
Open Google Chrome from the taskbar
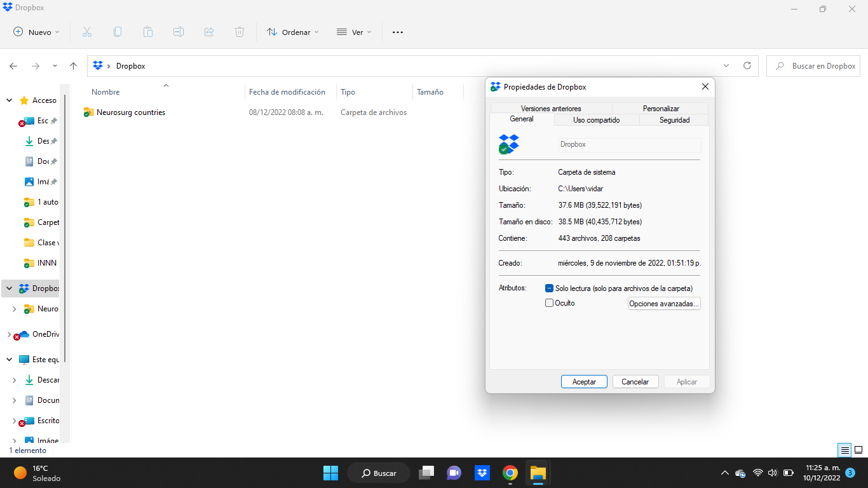tap(510, 473)
